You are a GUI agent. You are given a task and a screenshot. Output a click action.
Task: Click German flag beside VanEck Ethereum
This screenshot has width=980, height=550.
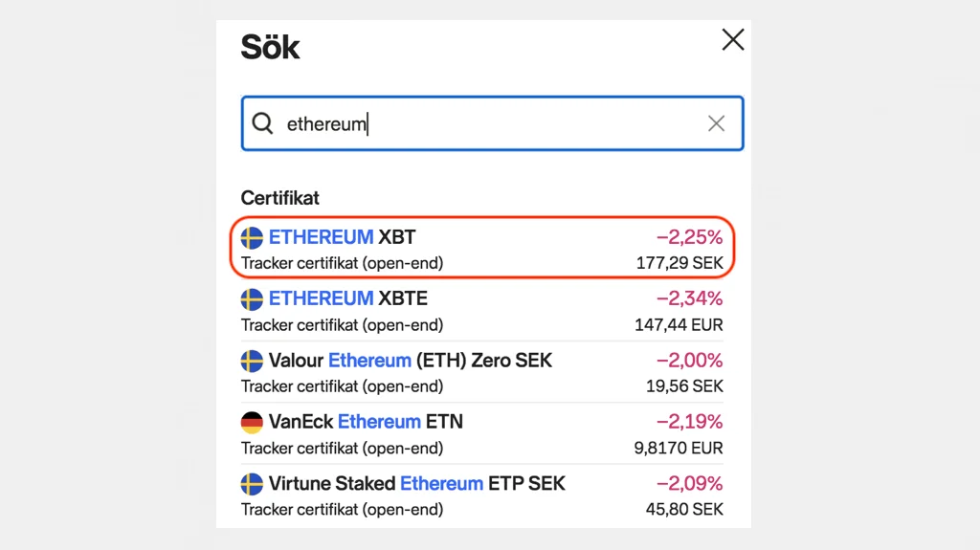252,422
